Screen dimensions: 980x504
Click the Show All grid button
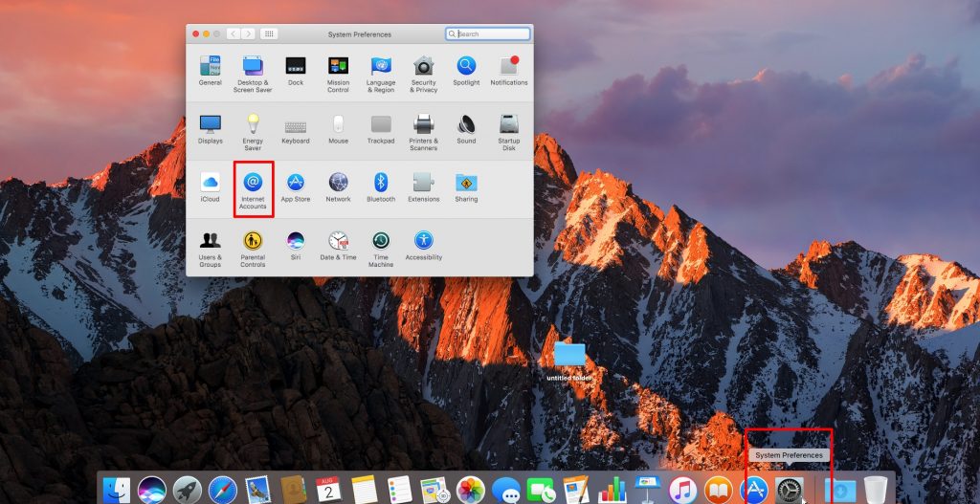269,33
